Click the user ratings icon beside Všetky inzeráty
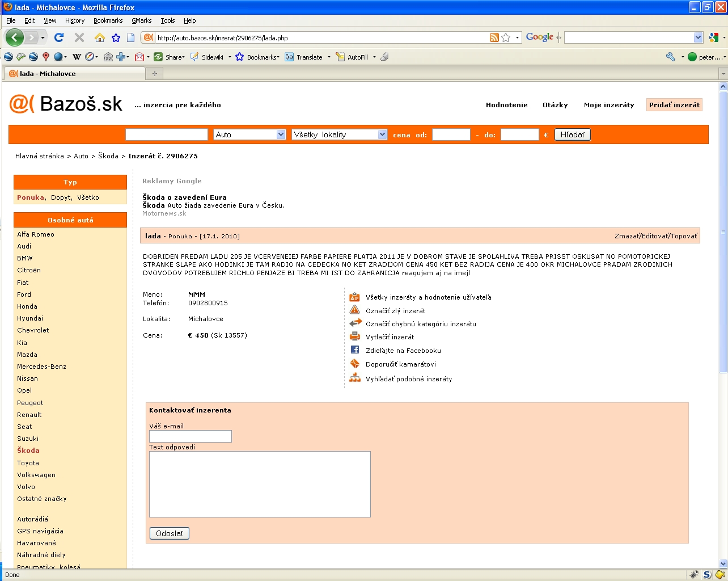This screenshot has width=728, height=581. (355, 297)
